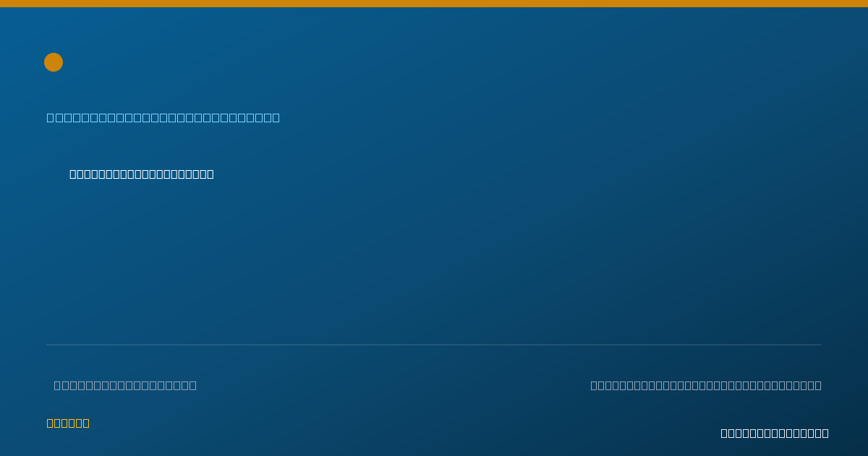Click the light blue subtitle text line
This screenshot has width=868, height=456.
[163, 117]
